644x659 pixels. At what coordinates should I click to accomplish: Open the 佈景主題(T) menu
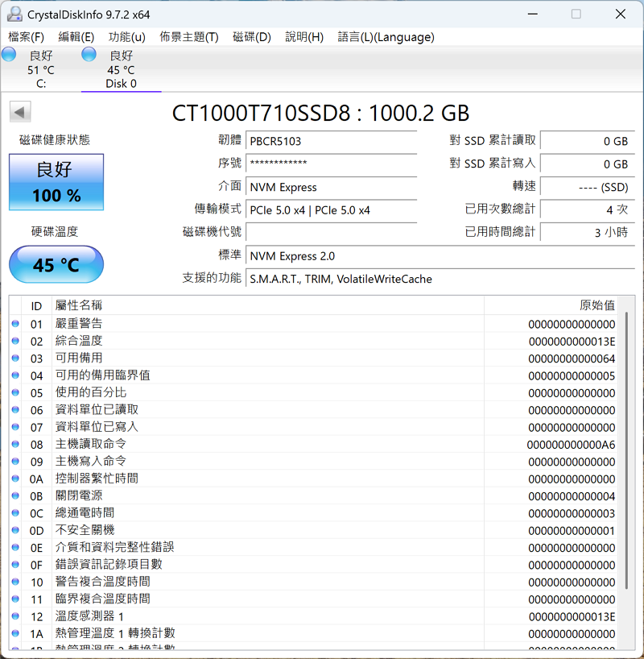pos(188,37)
